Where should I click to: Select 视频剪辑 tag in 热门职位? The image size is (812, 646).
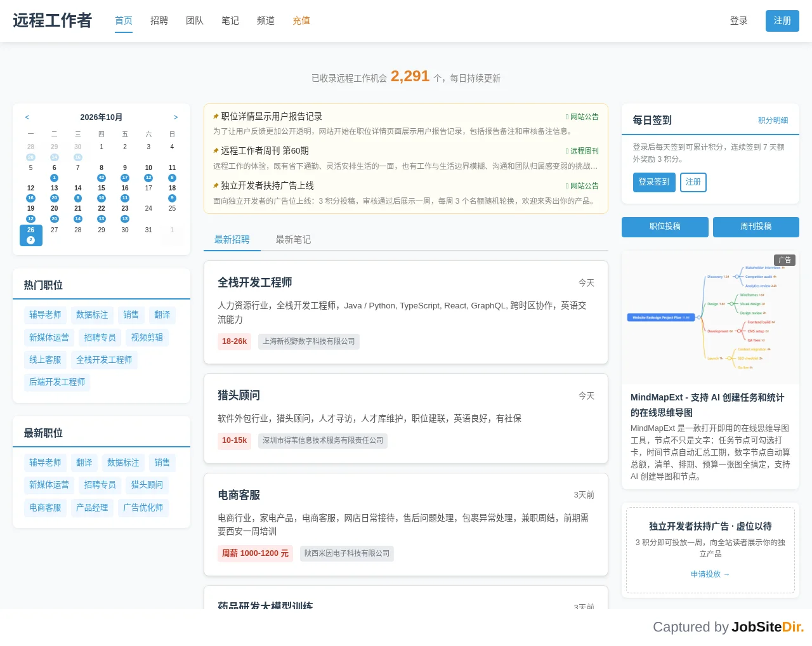(x=147, y=338)
